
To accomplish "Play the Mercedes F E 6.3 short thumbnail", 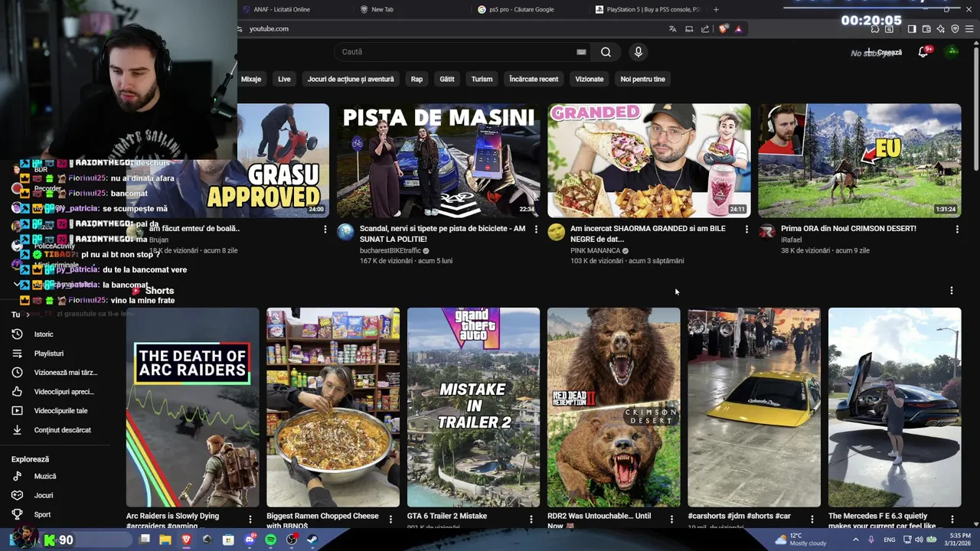I will (x=894, y=407).
